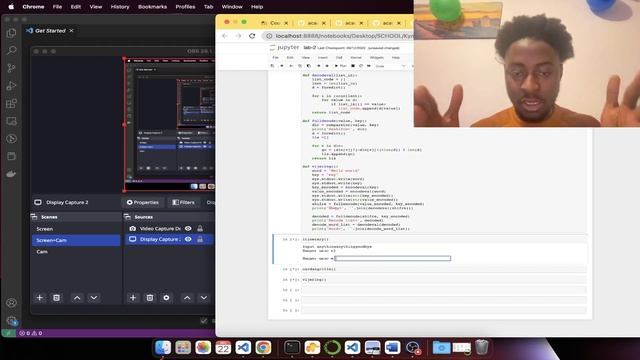Move source up in OBS Sources panel
Image resolution: width=640 pixels, height=360 pixels.
pyautogui.click(x=187, y=298)
